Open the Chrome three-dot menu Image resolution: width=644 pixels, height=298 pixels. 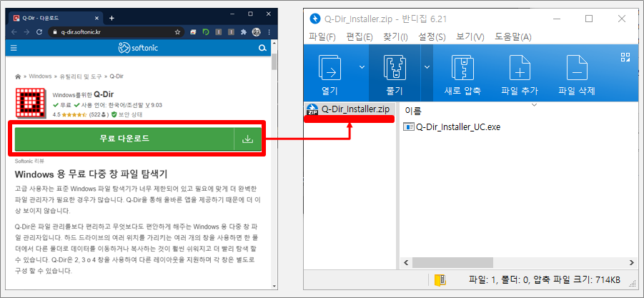pyautogui.click(x=269, y=31)
